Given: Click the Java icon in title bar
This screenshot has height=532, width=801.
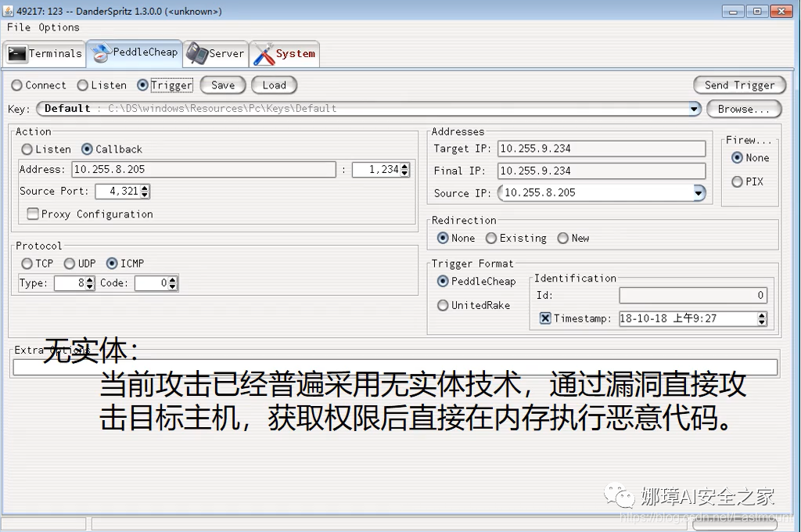Looking at the screenshot, I should pos(8,11).
